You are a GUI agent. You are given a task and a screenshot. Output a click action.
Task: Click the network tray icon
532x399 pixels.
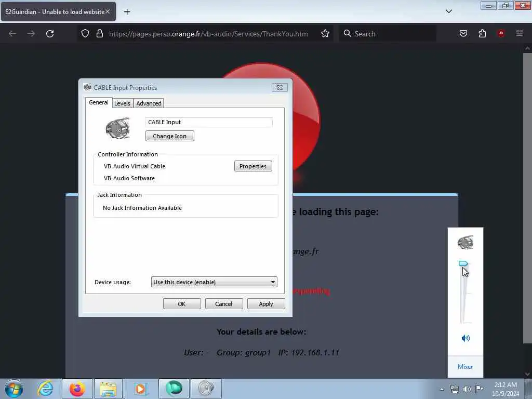tap(454, 389)
